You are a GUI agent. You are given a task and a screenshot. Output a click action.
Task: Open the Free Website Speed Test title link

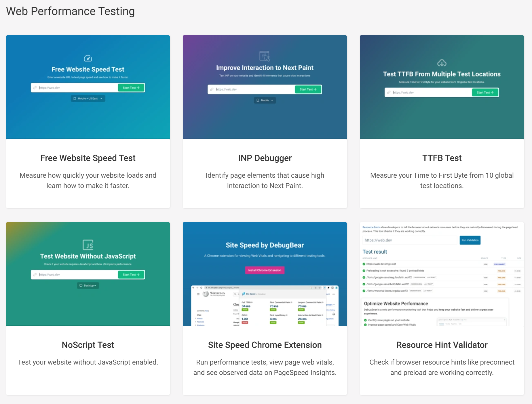pos(88,158)
